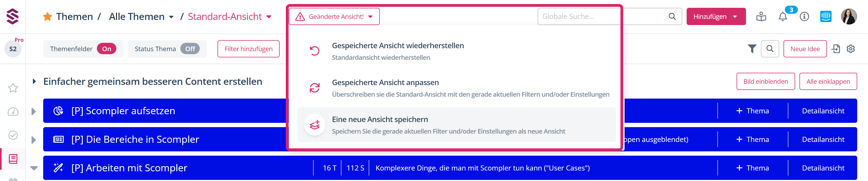Expand the Scompler aufsetzen row
868x181 pixels.
(34, 111)
